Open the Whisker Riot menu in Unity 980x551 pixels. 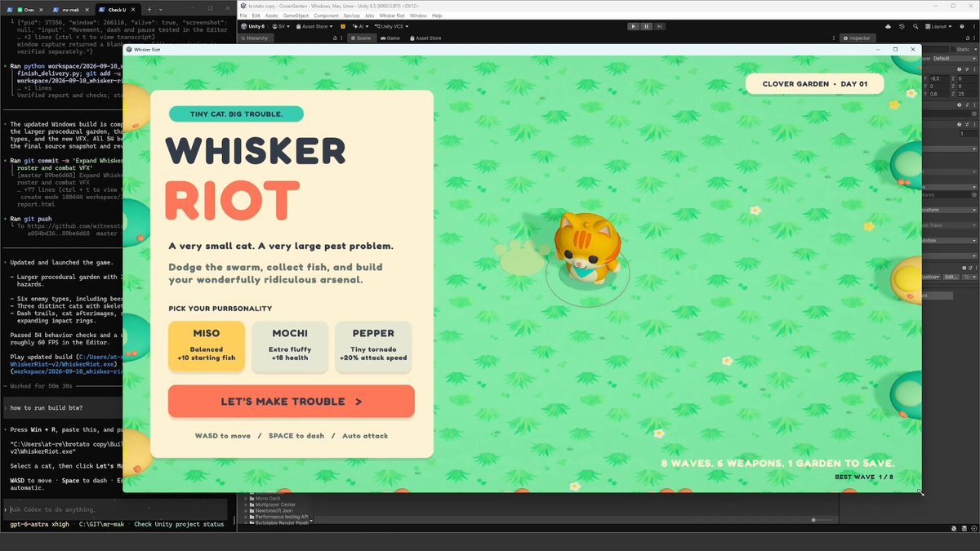point(392,16)
